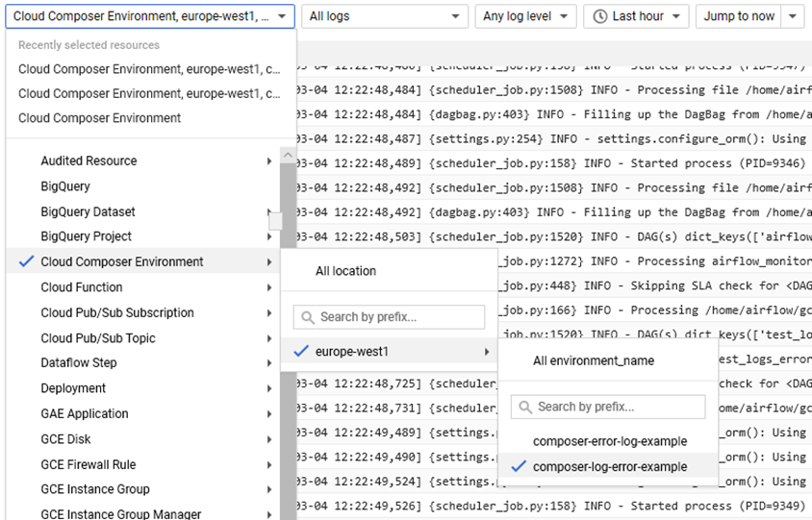Click log entry 'scheduler_job.py:1520' at 12:22:48,503
Screen dimensions: 812x520
click(554, 236)
